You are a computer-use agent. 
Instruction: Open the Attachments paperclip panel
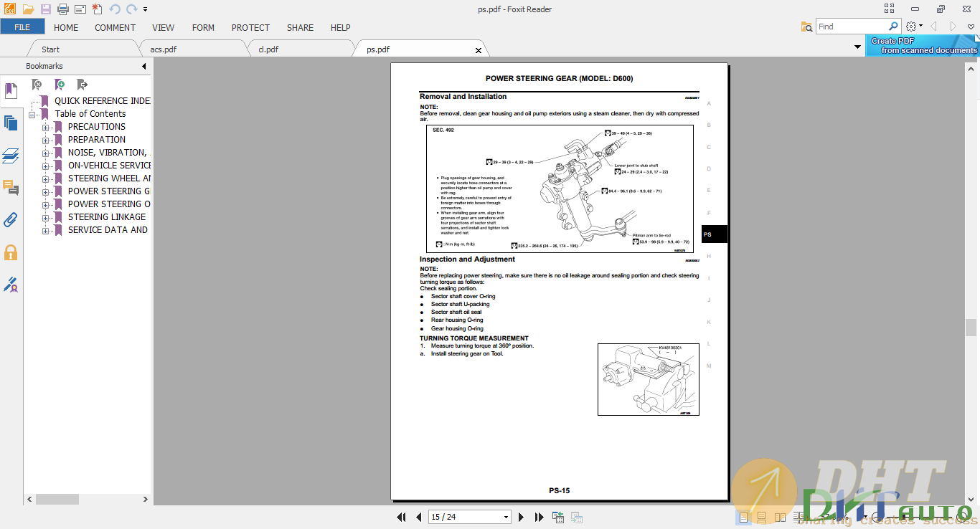(x=11, y=220)
